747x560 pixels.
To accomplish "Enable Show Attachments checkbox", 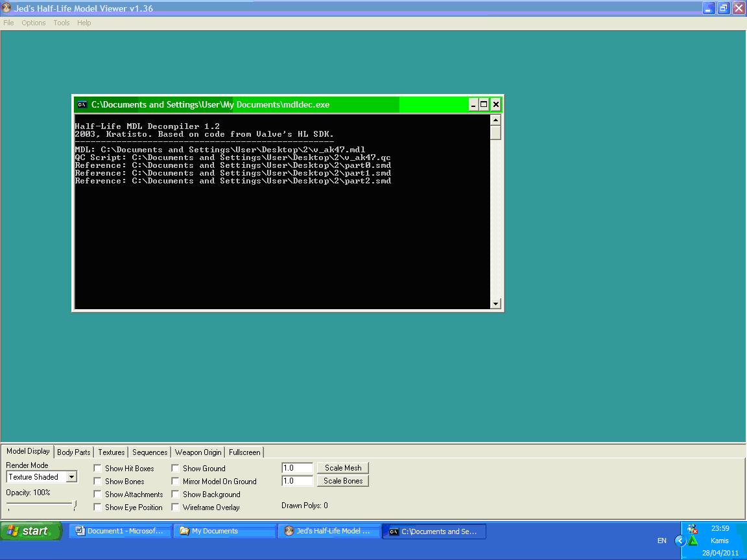I will 98,495.
